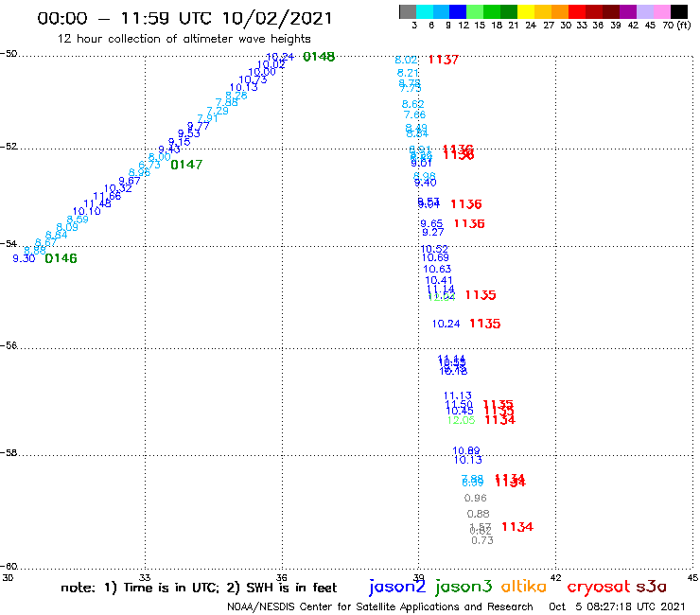Click the '8.62' wave height value

click(413, 104)
